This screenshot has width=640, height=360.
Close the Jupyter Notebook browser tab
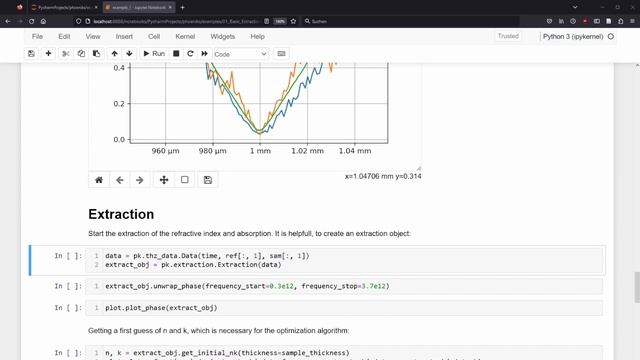click(x=170, y=7)
